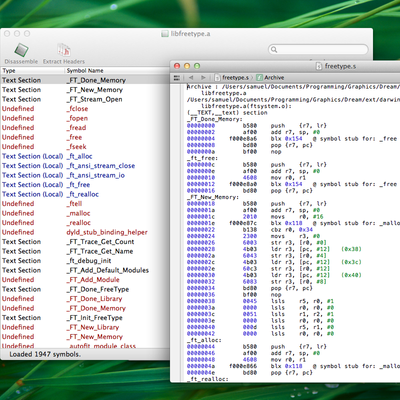
Task: Click the yellow minimize button of freetype.s
Action: (187, 66)
